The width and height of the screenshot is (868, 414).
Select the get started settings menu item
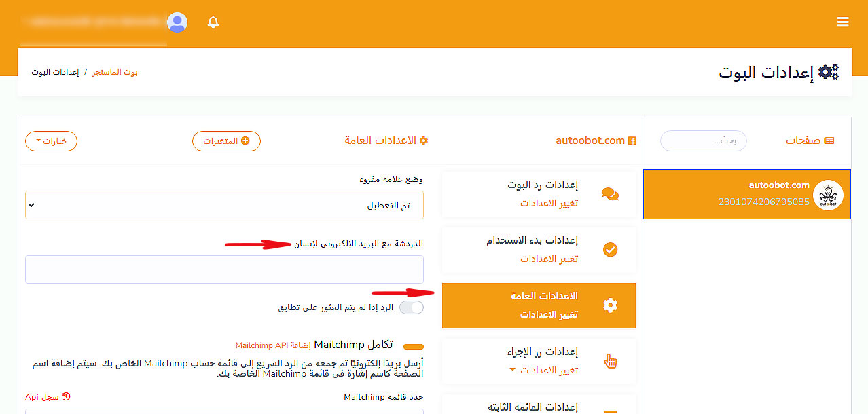click(539, 250)
